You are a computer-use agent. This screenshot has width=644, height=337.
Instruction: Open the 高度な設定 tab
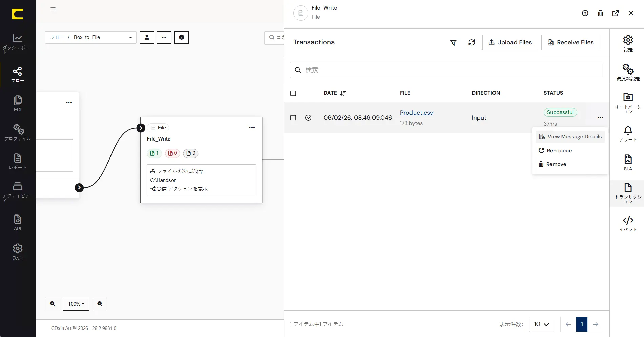(628, 72)
